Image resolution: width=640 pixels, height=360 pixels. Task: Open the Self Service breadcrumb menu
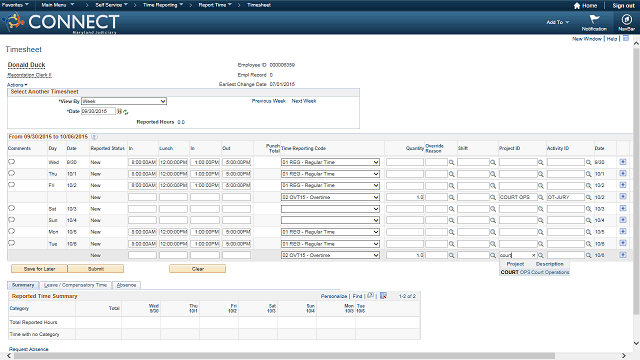111,5
